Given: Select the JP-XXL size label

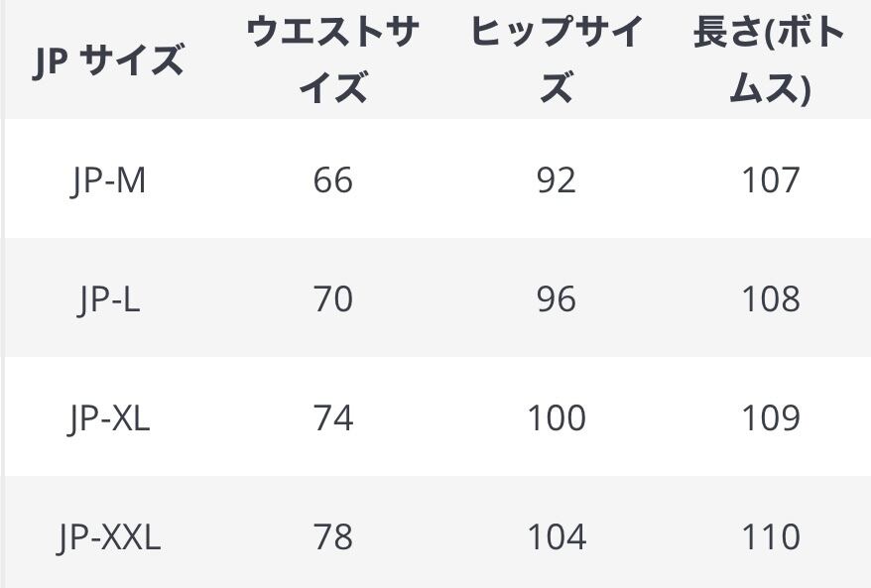Looking at the screenshot, I should (x=108, y=537).
